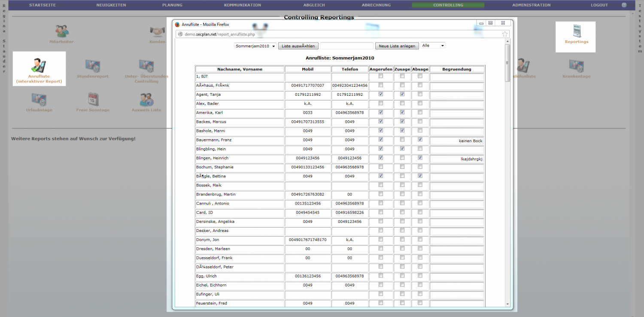The image size is (644, 317).
Task: Open the Kunden handshake icon
Action: pos(158,31)
